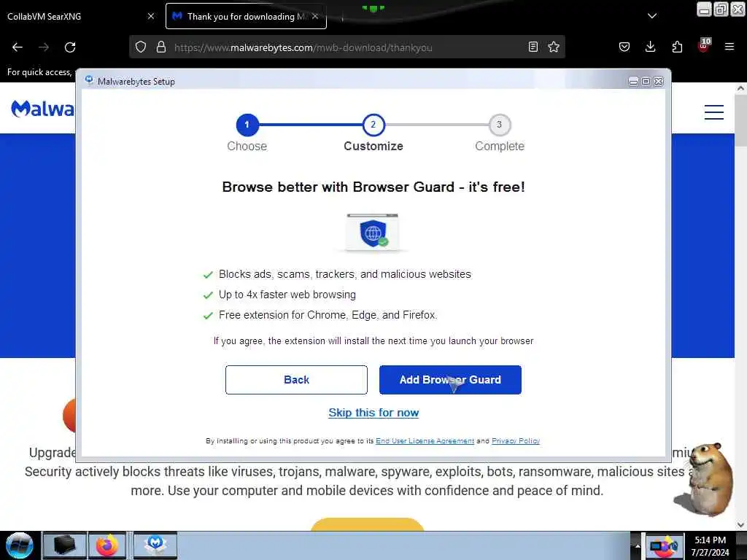Click the Malwarebytes Setup title icon
The image size is (747, 560).
tap(89, 80)
